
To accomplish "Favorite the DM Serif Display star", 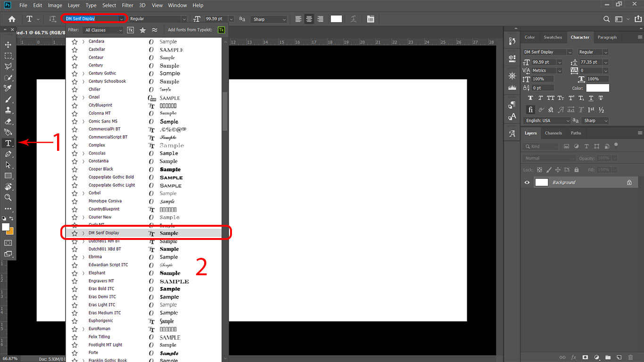I will click(x=74, y=233).
